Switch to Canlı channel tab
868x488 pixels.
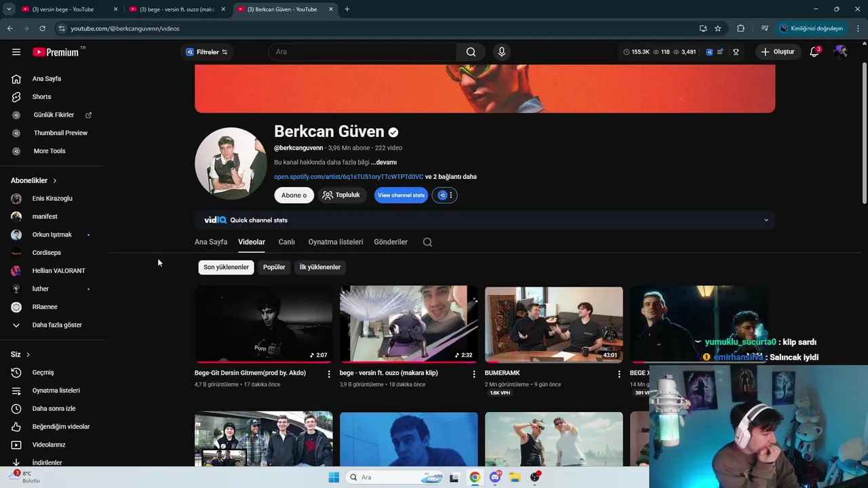(x=287, y=242)
